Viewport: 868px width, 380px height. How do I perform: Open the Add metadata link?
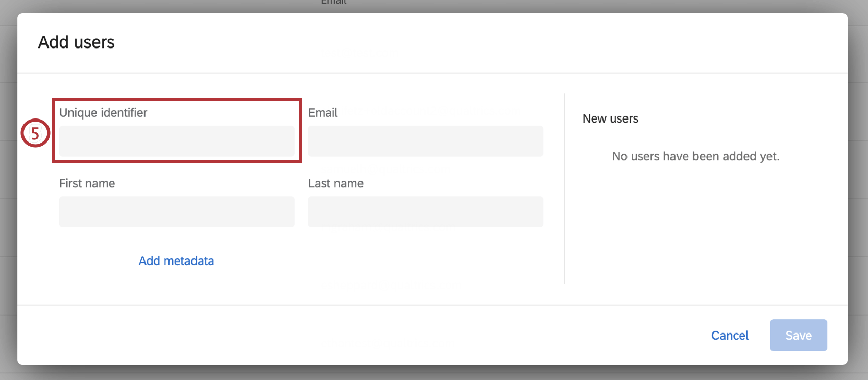click(176, 261)
